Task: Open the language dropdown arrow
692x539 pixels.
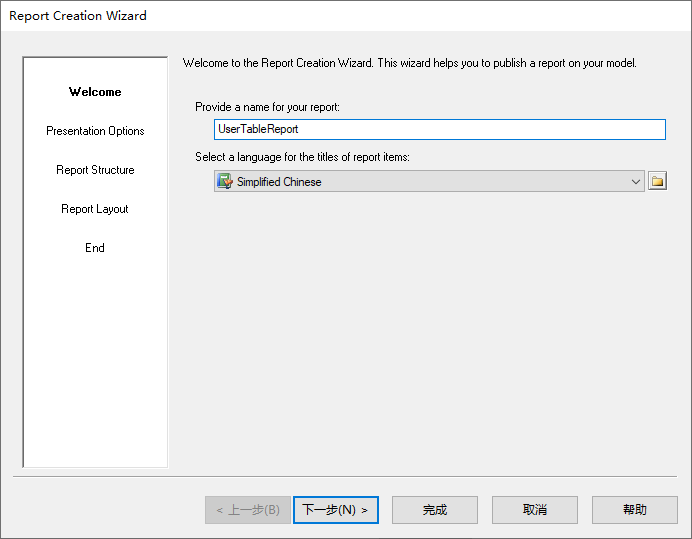Action: 636,181
